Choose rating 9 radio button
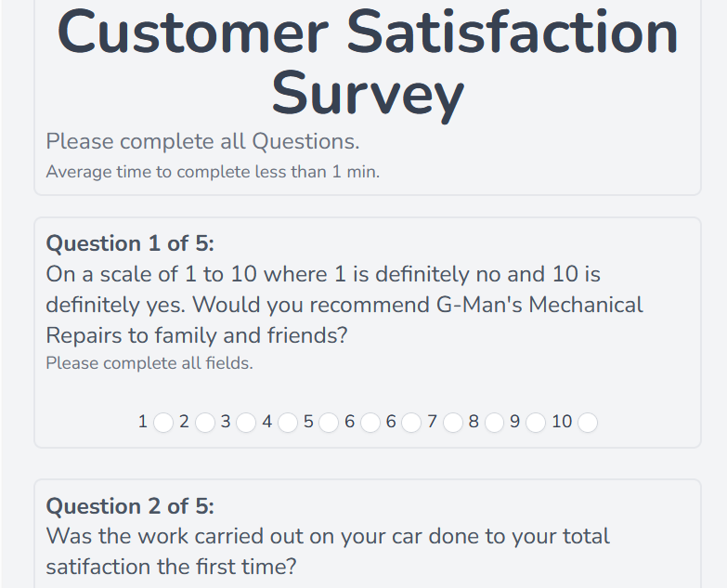 536,423
